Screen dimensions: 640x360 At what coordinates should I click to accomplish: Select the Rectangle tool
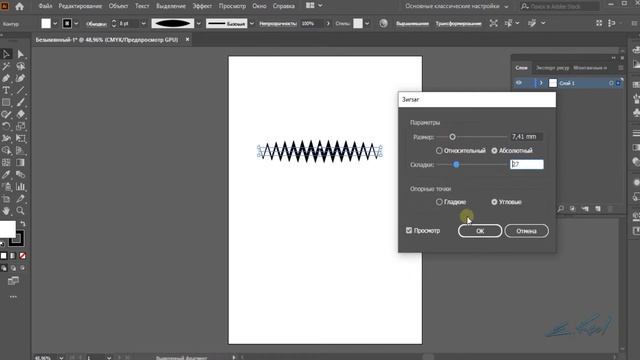(x=6, y=102)
